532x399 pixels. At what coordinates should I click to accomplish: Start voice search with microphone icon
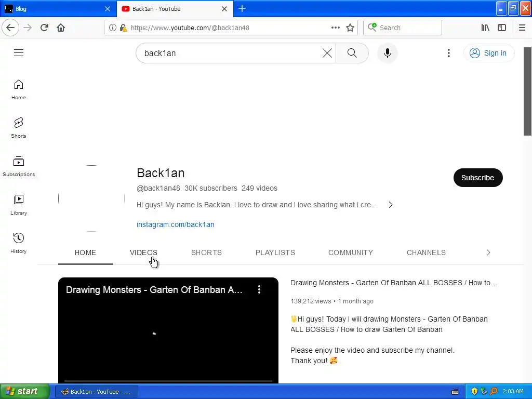point(387,53)
